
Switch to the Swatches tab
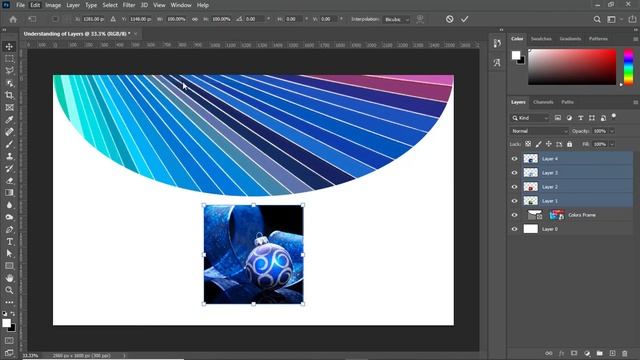[x=541, y=39]
